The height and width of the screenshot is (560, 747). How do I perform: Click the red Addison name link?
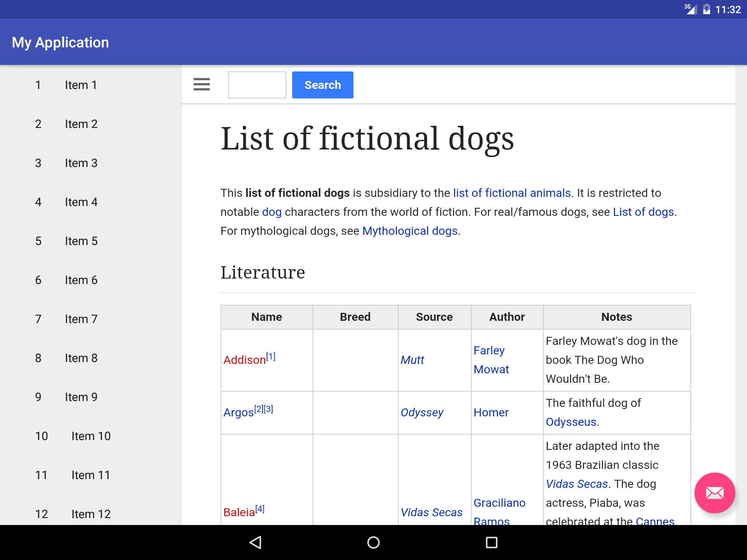[244, 360]
